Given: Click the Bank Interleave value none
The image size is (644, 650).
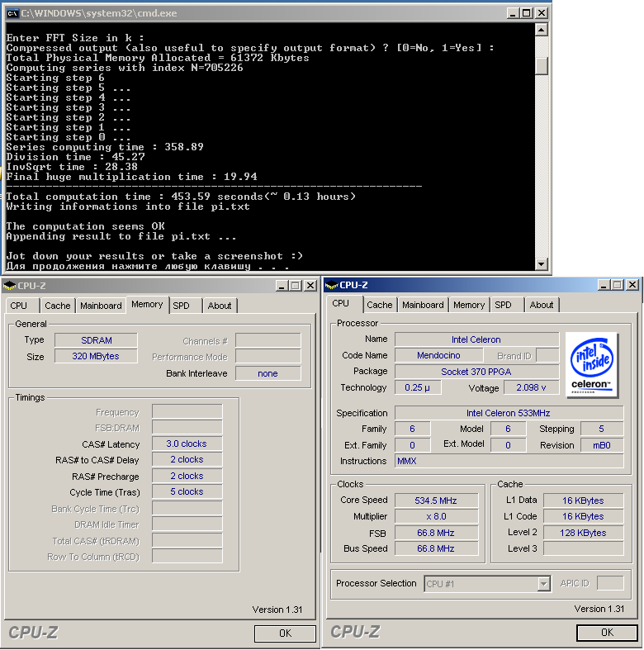Looking at the screenshot, I should [268, 373].
